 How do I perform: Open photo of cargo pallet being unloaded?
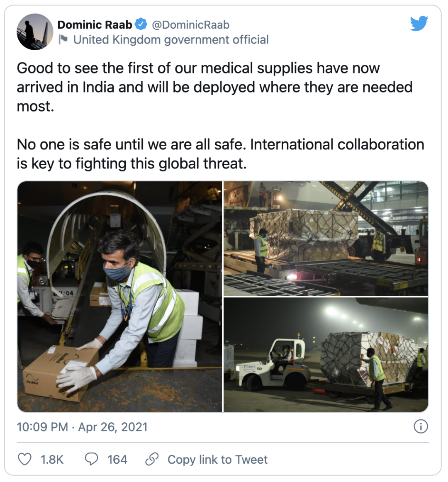pyautogui.click(x=326, y=239)
